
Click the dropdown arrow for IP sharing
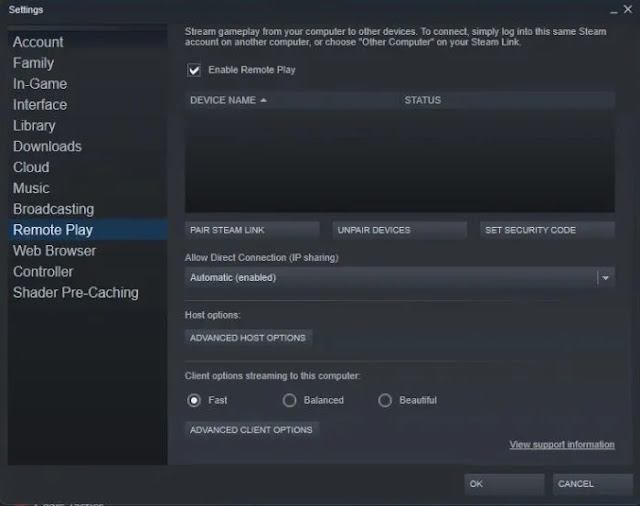click(x=606, y=278)
